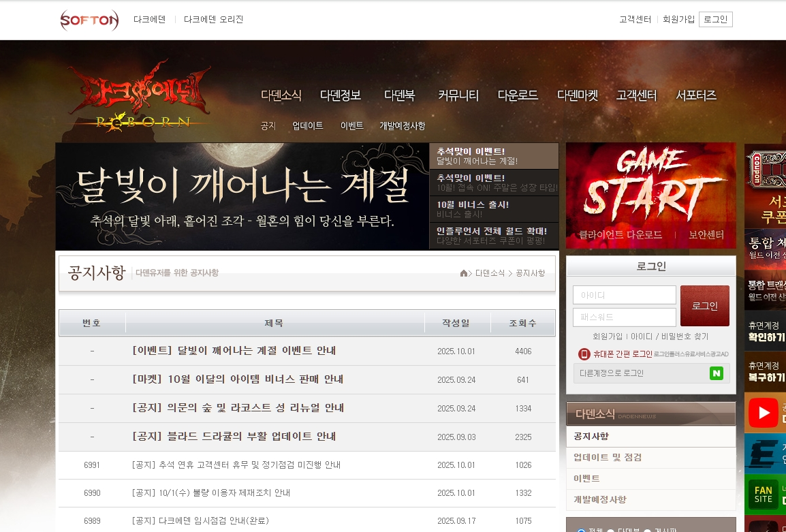Click the red 로그인 button
This screenshot has height=532, width=786.
click(705, 306)
